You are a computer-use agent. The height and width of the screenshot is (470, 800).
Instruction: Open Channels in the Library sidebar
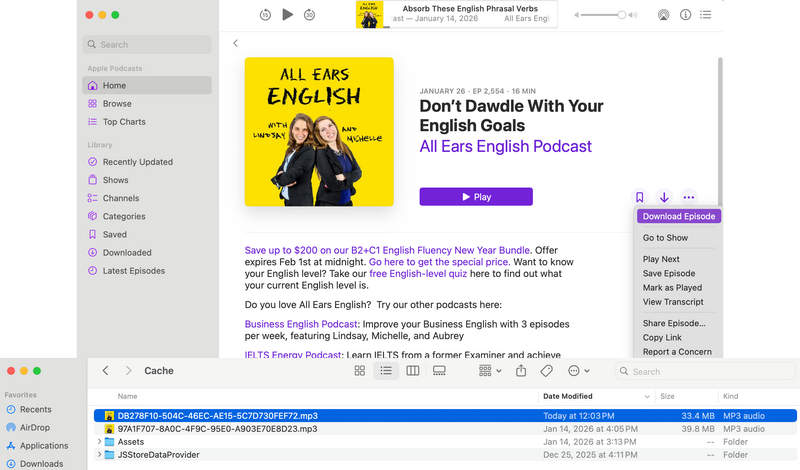click(x=147, y=198)
